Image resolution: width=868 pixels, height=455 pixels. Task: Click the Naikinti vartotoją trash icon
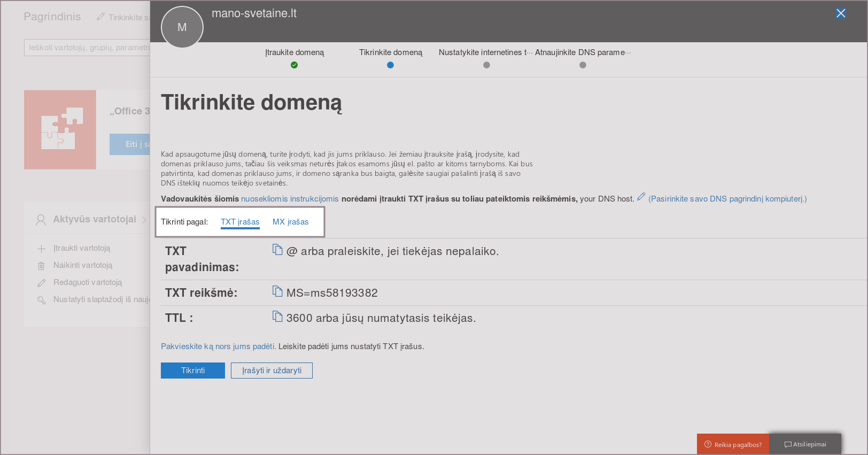41,266
